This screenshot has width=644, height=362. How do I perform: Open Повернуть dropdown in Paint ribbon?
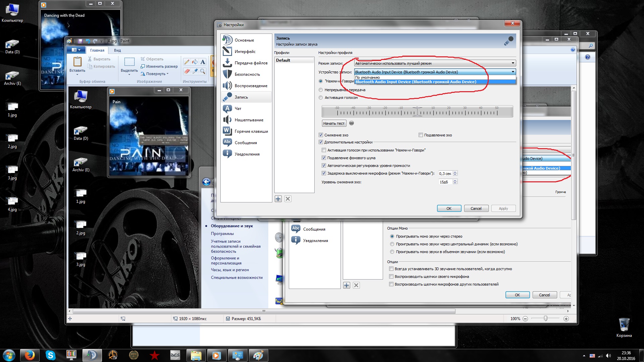155,74
